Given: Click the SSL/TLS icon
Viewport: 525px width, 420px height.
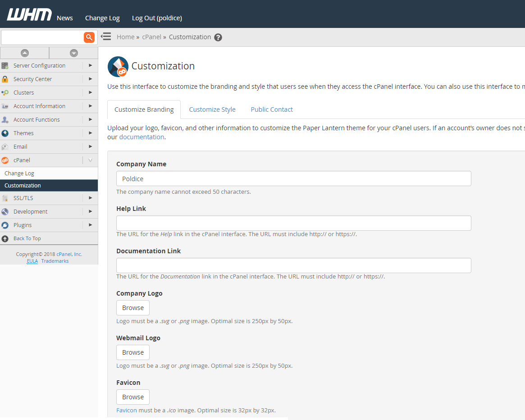Looking at the screenshot, I should coord(5,198).
